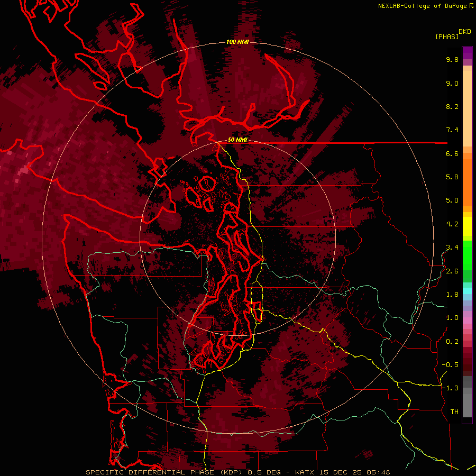476x476 pixels.
Task: Click the 5.0 scale value
Action: click(452, 200)
